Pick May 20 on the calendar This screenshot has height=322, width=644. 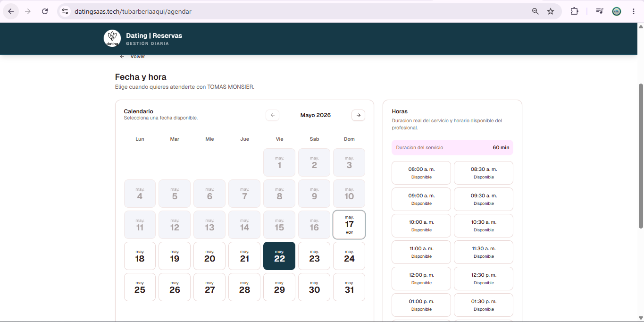click(x=209, y=256)
